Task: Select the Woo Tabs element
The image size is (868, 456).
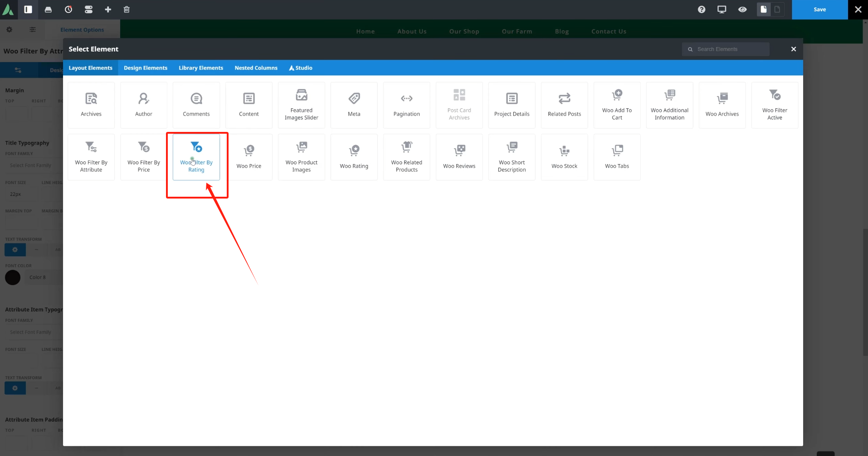Action: point(617,157)
